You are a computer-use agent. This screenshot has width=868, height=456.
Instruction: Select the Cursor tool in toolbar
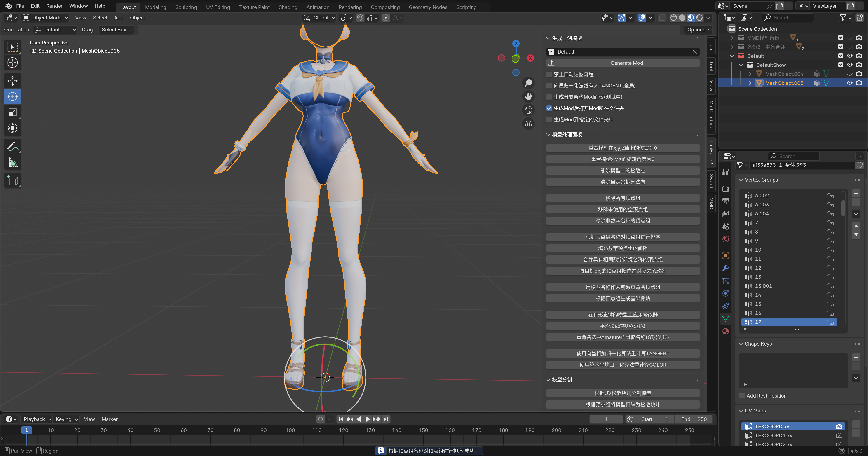click(x=12, y=63)
